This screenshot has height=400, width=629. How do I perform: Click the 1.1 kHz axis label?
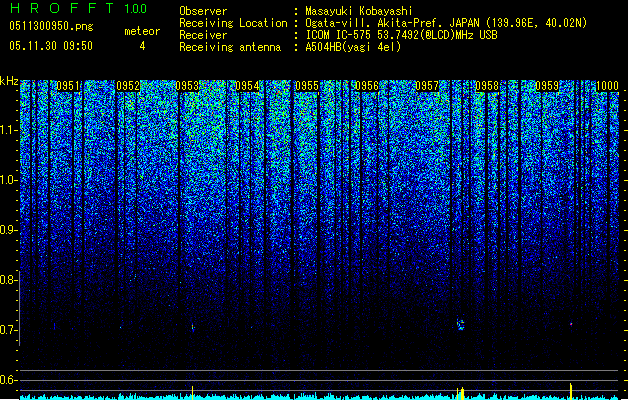(8, 130)
